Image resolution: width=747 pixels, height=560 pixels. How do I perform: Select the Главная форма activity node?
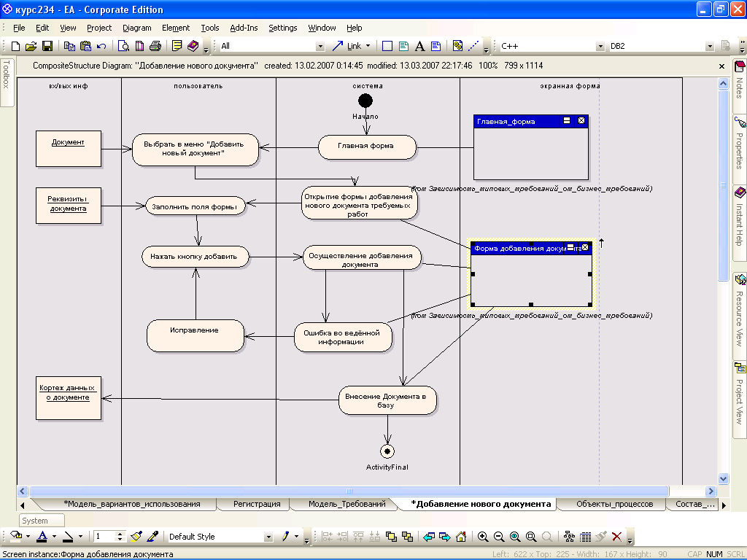pyautogui.click(x=367, y=147)
